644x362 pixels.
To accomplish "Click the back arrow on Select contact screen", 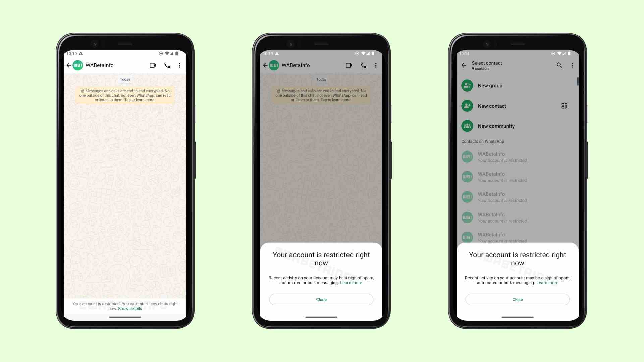I will 464,65.
